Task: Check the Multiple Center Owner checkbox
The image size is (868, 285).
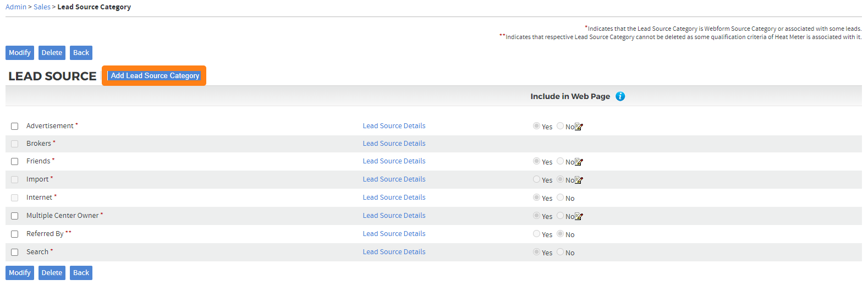Action: pos(15,216)
